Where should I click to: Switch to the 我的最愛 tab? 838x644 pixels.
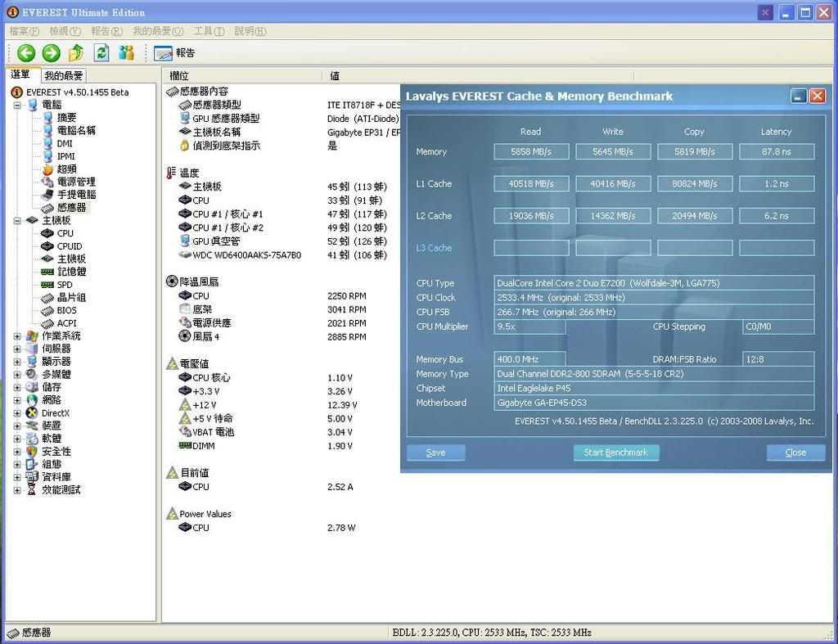tap(64, 76)
